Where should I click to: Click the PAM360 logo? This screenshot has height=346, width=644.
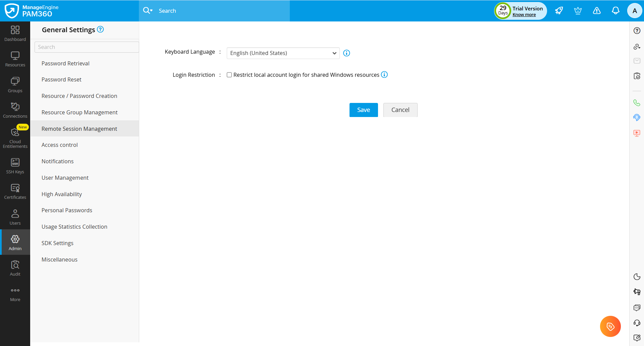tap(32, 11)
